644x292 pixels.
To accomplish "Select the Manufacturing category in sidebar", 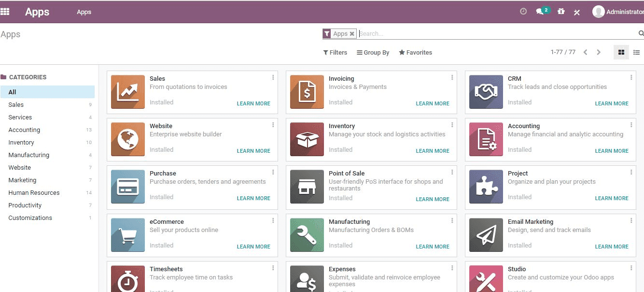I will [x=47, y=155].
